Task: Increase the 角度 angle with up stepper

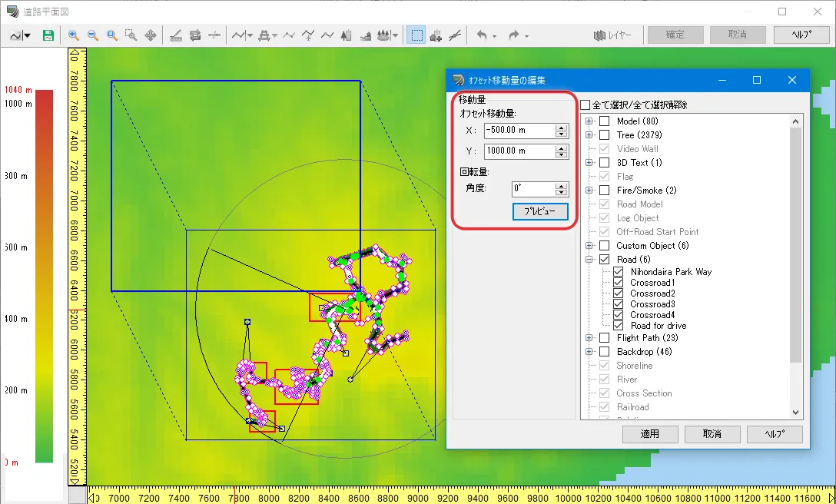Action: pyautogui.click(x=561, y=185)
